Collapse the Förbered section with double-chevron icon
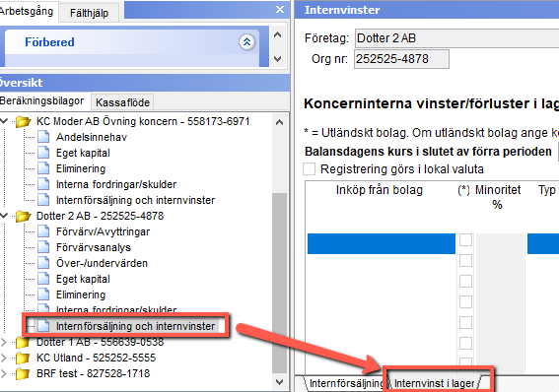The width and height of the screenshot is (559, 392). (246, 42)
